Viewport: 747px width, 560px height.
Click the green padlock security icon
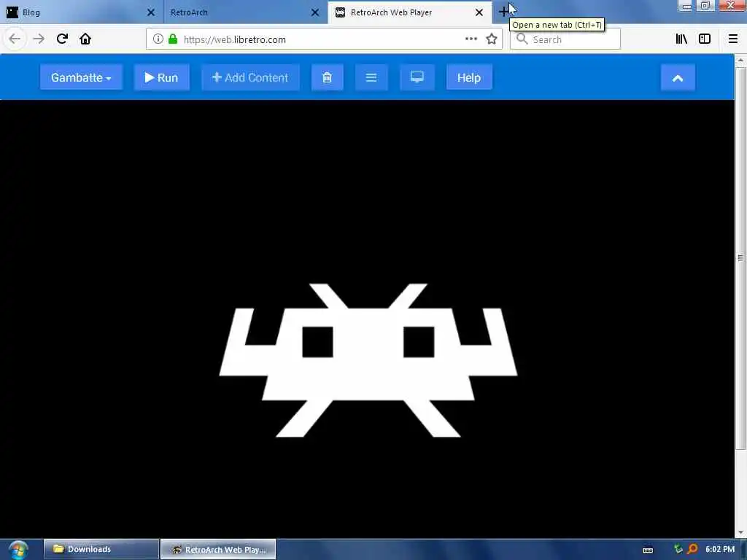[x=173, y=39]
